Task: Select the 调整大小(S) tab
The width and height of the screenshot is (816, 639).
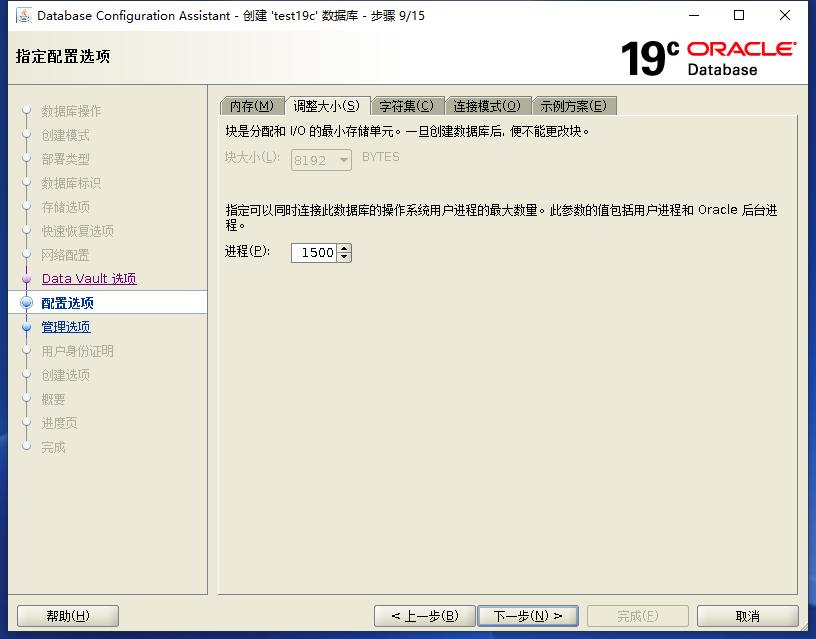Action: tap(327, 106)
